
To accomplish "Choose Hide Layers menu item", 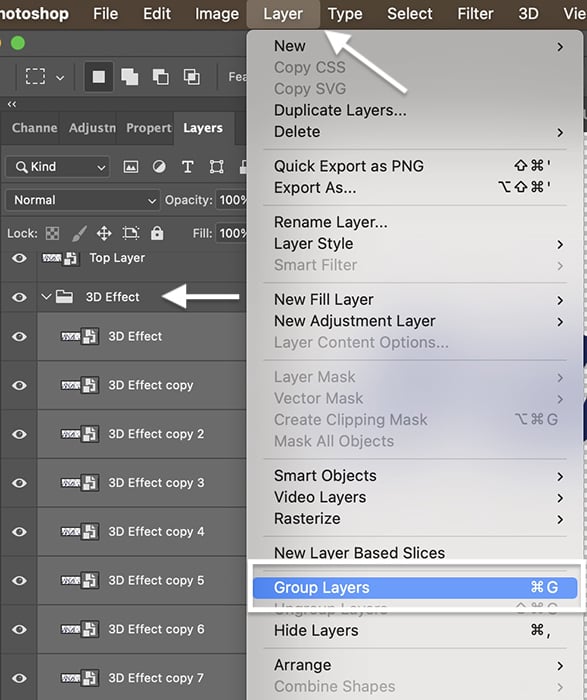I will coord(415,630).
